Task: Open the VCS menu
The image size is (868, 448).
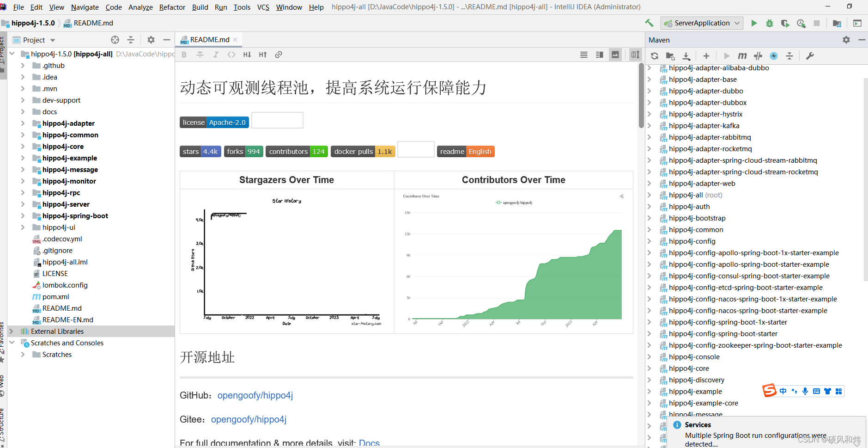Action: 263,7
